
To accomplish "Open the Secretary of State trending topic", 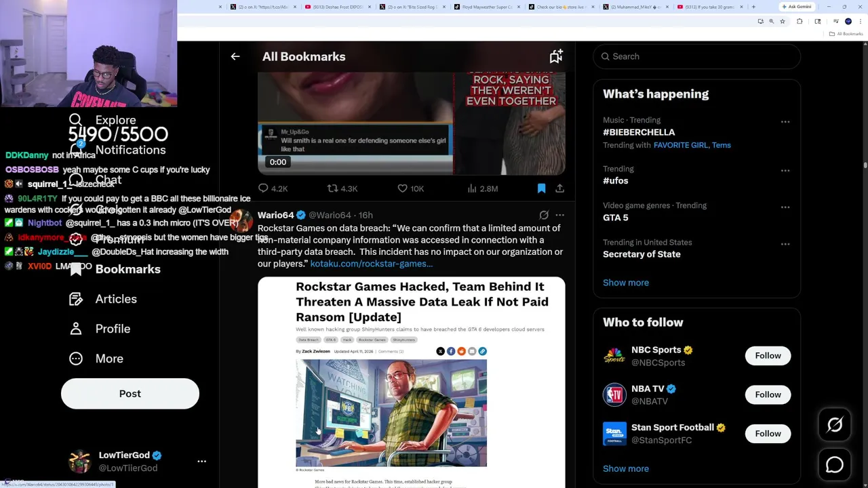I will coord(642,254).
